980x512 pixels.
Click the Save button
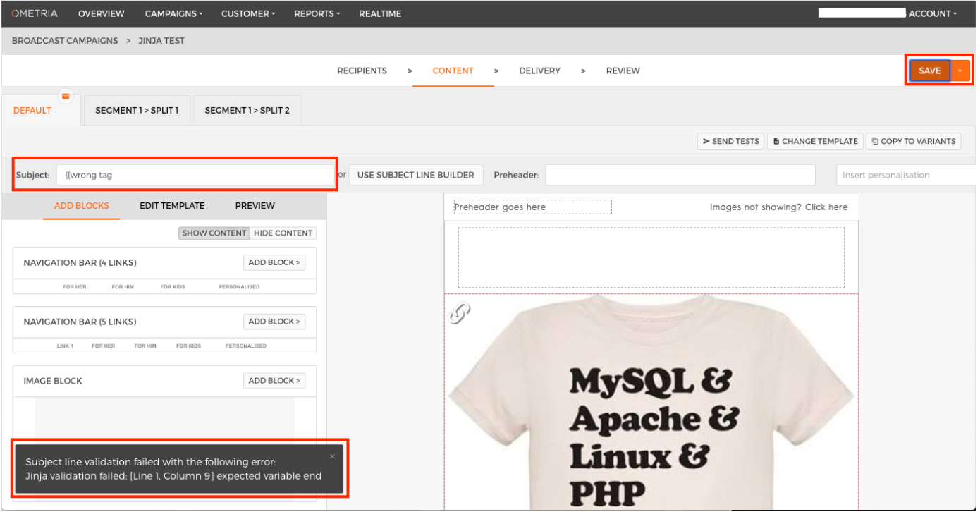pos(930,71)
